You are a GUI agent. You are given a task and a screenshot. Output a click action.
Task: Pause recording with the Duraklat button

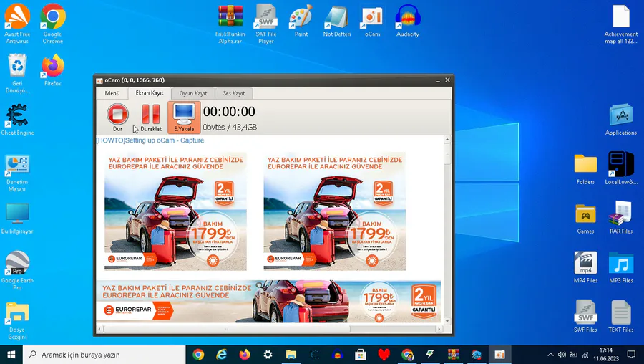coord(151,118)
